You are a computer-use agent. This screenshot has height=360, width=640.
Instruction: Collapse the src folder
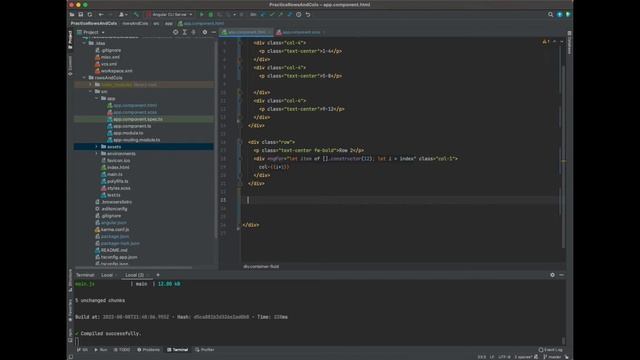pos(91,91)
